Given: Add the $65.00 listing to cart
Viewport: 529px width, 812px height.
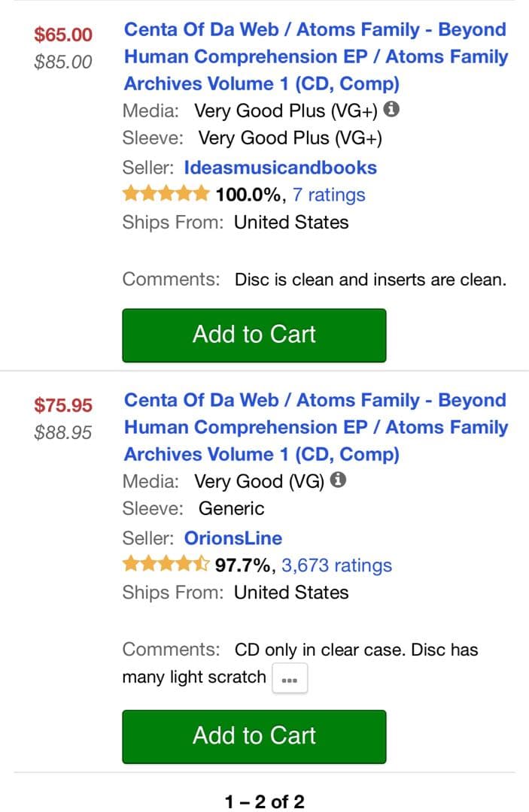Looking at the screenshot, I should click(254, 334).
